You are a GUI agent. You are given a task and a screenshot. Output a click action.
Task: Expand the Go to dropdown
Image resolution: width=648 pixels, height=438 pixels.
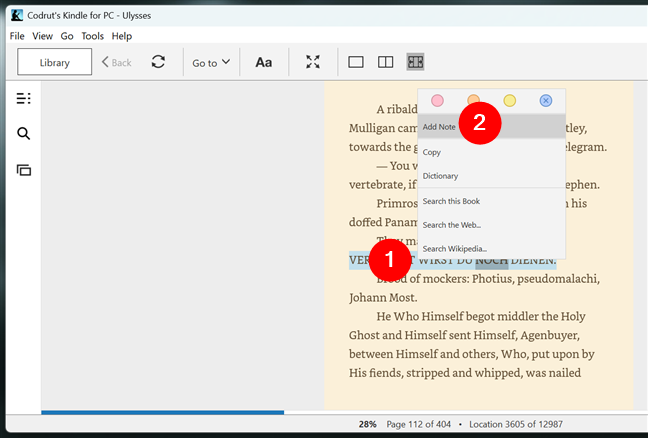[211, 62]
